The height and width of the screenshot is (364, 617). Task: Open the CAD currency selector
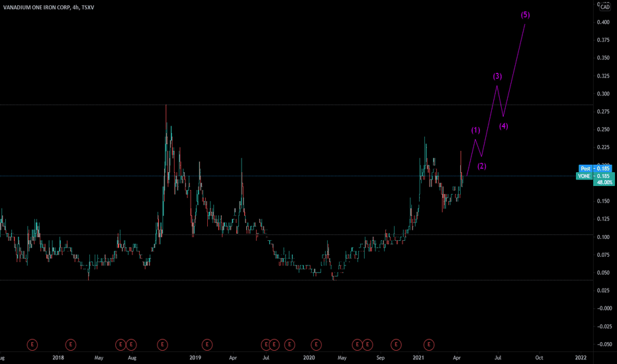(605, 7)
